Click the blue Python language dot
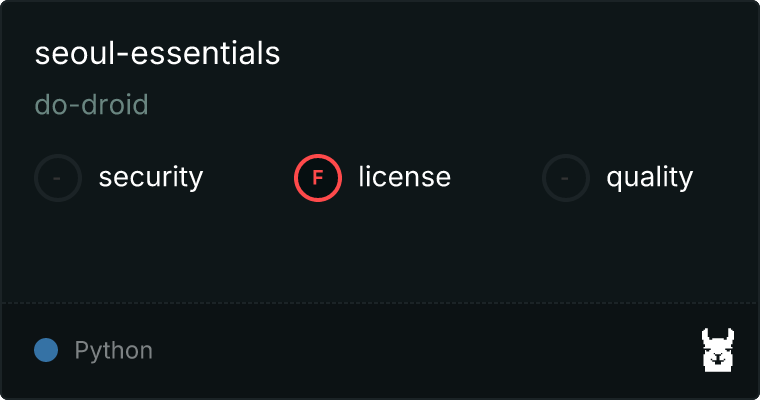This screenshot has width=760, height=400. pyautogui.click(x=45, y=350)
